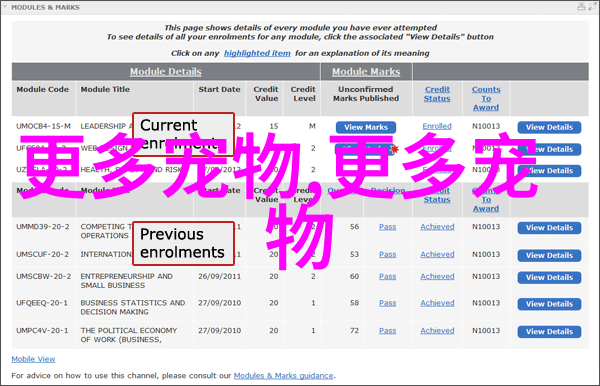Click the 'MODULES & MARKS' panel title
The image size is (600, 386).
(x=45, y=7)
